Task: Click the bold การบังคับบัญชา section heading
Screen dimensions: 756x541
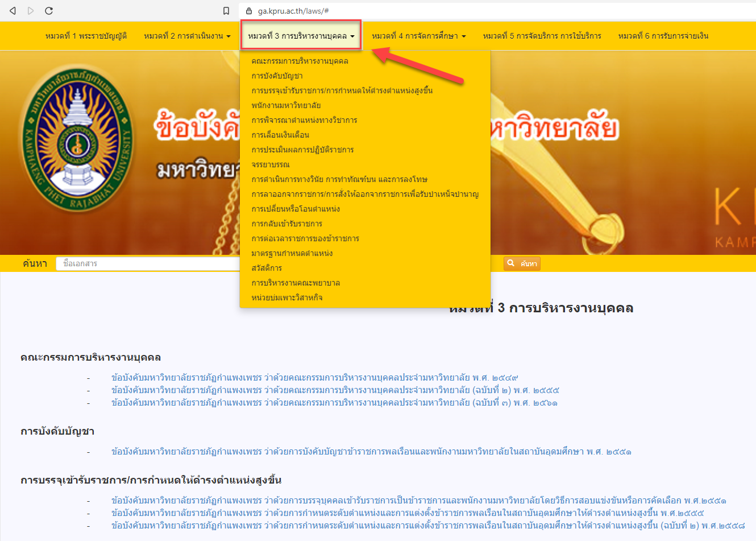Action: point(57,432)
